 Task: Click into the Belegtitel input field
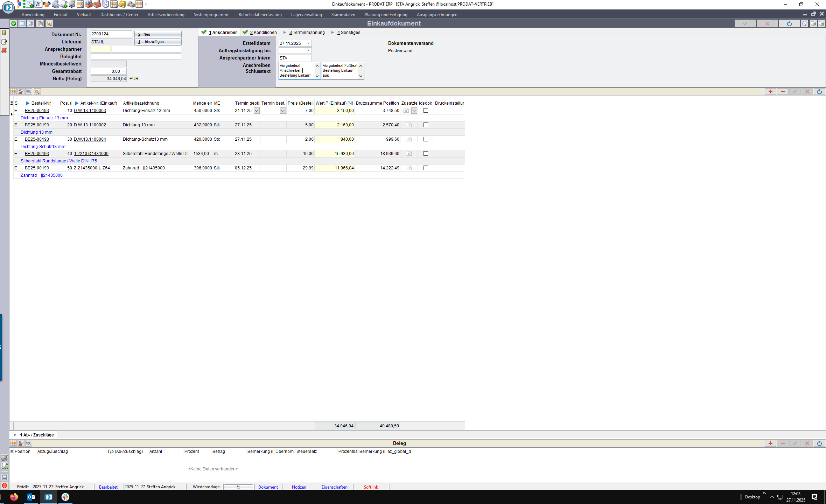(x=134, y=57)
